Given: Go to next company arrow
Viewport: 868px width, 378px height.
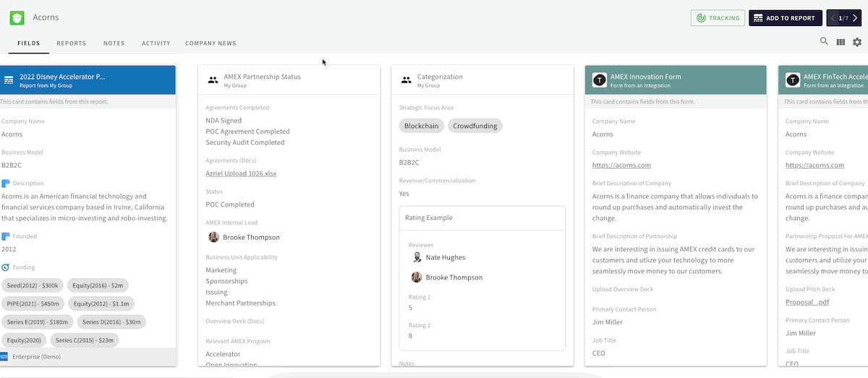Looking at the screenshot, I should pos(855,18).
